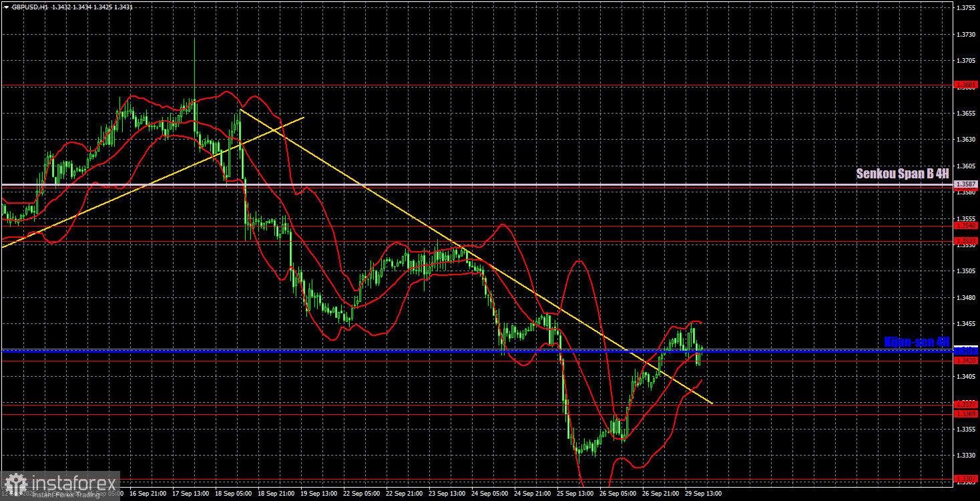Click the red 1.3548 level price tag
Image resolution: width=980 pixels, height=501 pixels.
pos(966,226)
